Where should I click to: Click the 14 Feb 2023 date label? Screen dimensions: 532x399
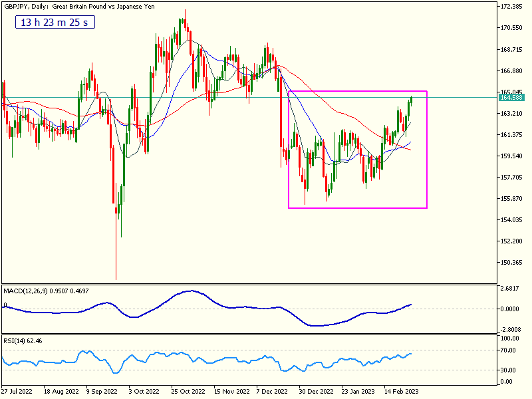tap(402, 392)
